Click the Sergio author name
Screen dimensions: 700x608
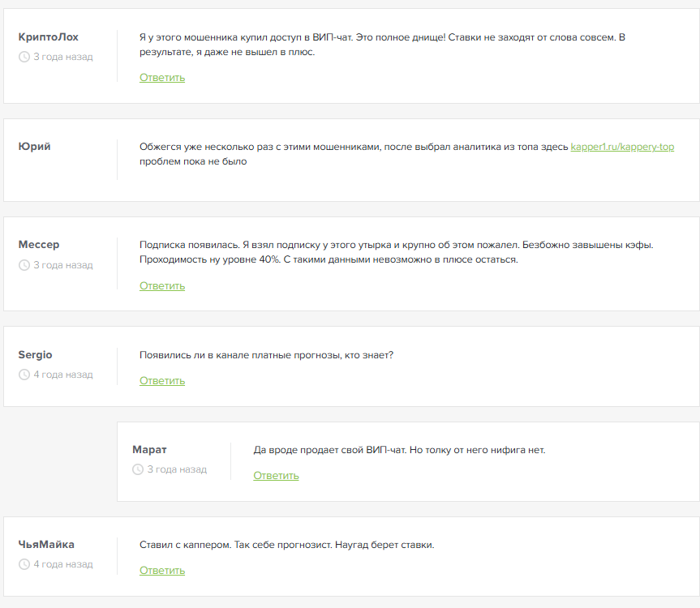pyautogui.click(x=35, y=354)
